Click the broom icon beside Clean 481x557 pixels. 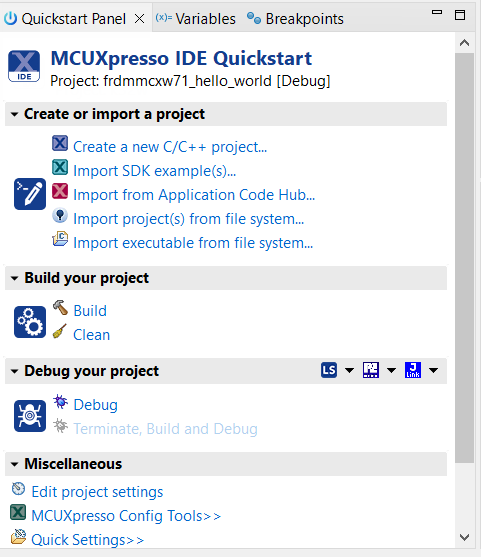tap(60, 331)
